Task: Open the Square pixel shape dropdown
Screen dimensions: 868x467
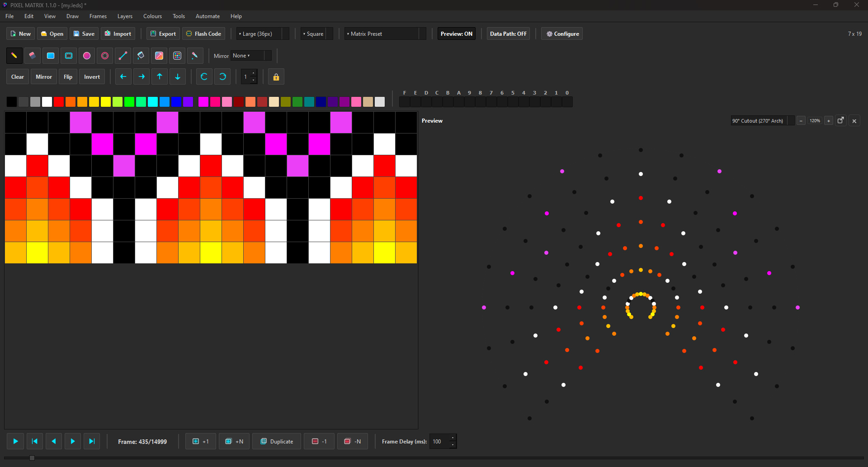Action: coord(317,34)
